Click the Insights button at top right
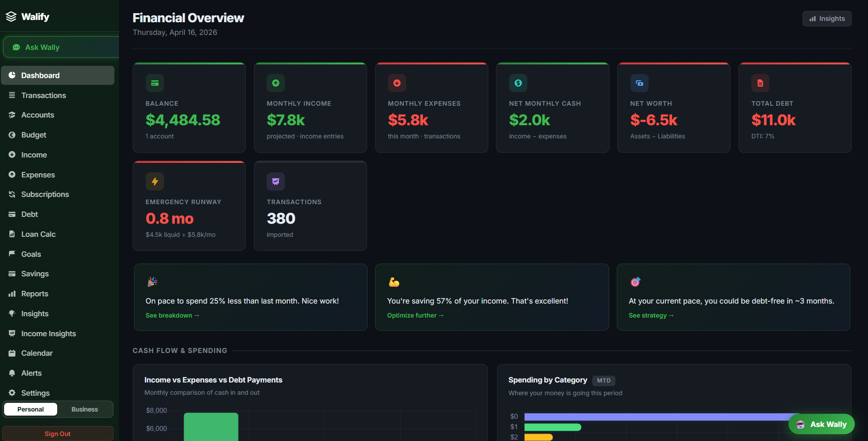 coord(827,19)
